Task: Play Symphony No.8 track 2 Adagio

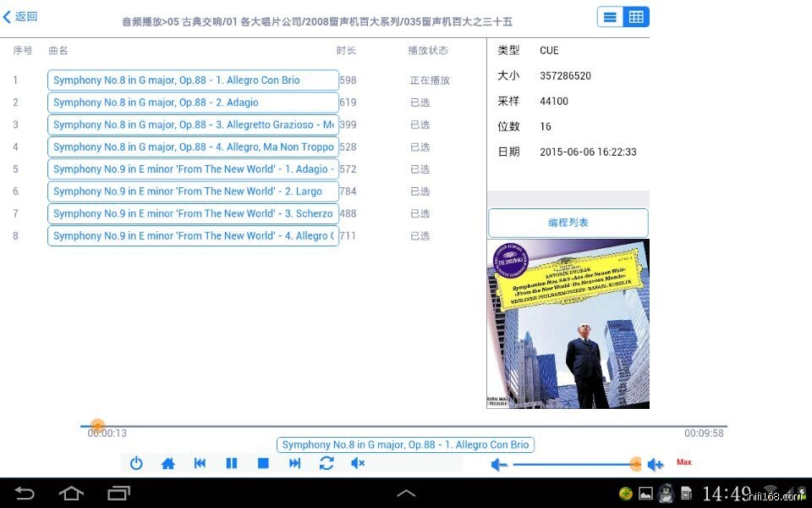Action: pos(193,102)
